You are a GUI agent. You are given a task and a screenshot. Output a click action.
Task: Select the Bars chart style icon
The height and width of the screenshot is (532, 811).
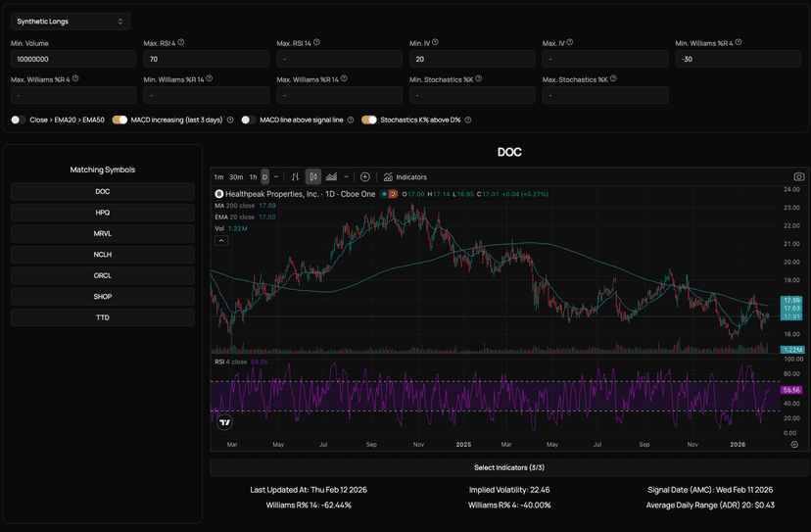(295, 177)
